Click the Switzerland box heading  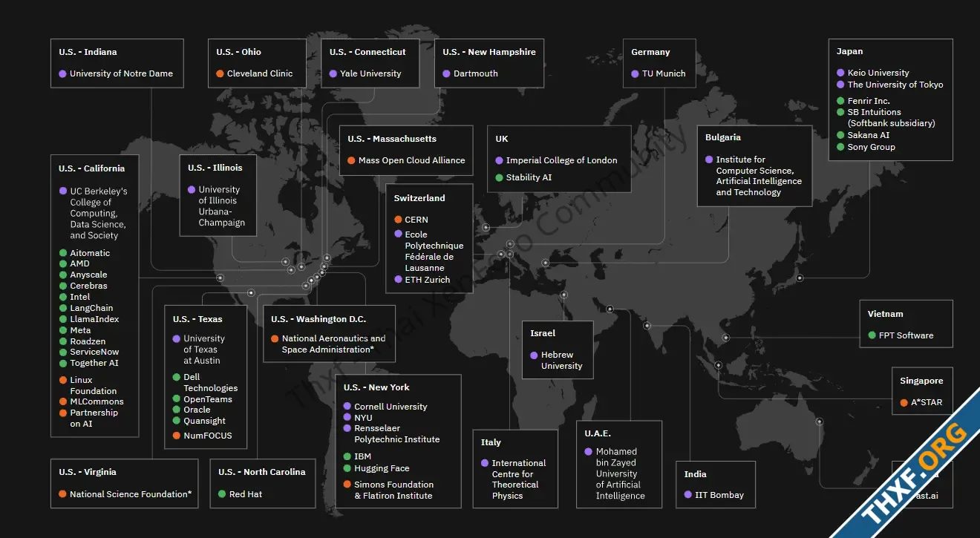(x=419, y=198)
